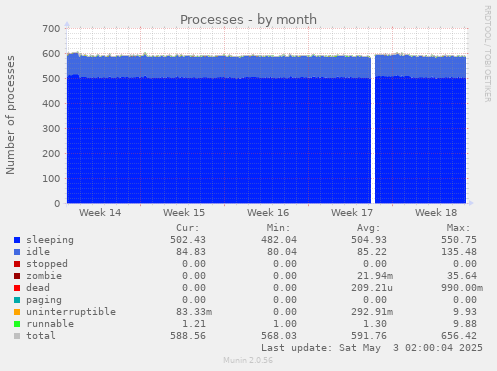Click the 'Processes - by month' title
This screenshot has height=371, width=497.
point(248,20)
